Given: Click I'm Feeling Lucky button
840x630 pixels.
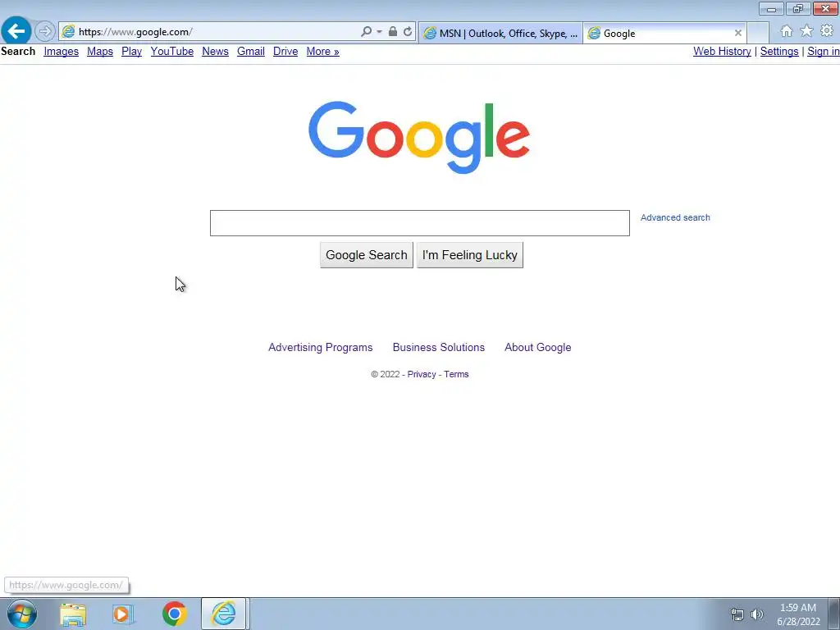Looking at the screenshot, I should (470, 255).
